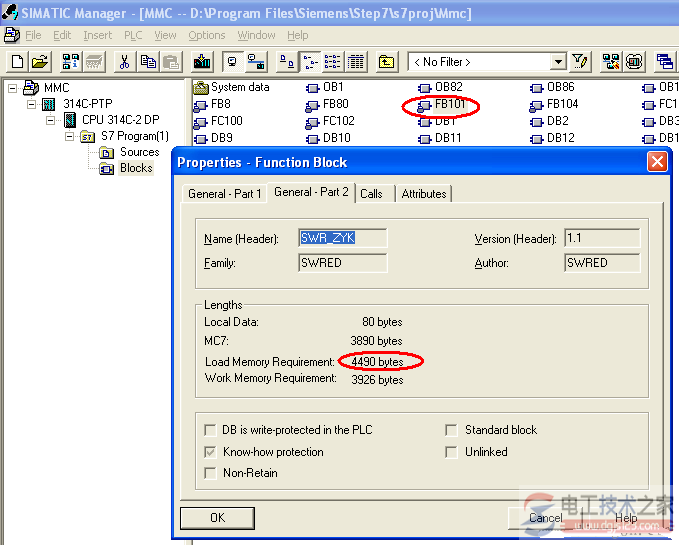Screen dimensions: 679x545
Task: Select Blocks folder in project tree
Action: 126,168
